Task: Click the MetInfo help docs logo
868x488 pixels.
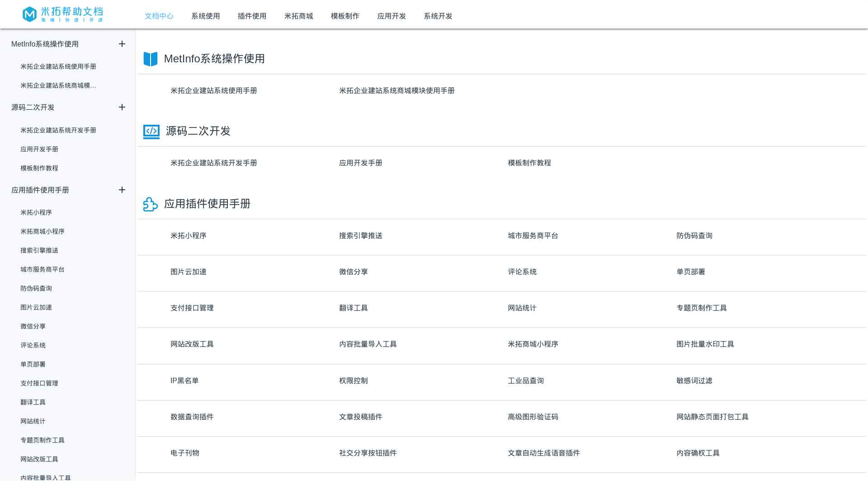Action: click(x=63, y=14)
